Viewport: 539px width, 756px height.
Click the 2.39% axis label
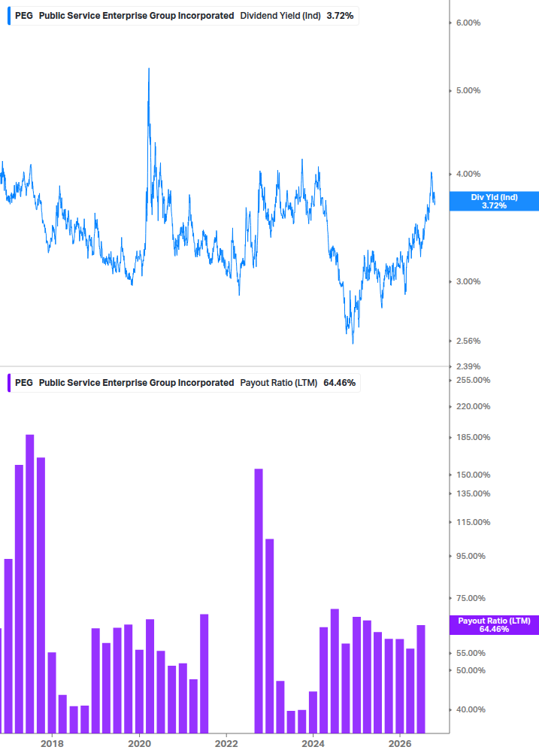click(468, 366)
